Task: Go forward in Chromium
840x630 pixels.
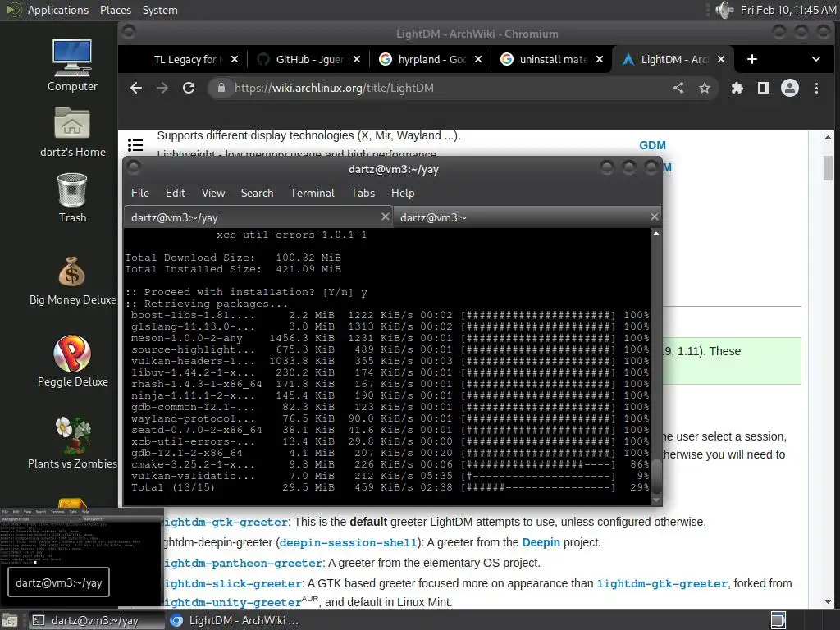Action: [162, 88]
